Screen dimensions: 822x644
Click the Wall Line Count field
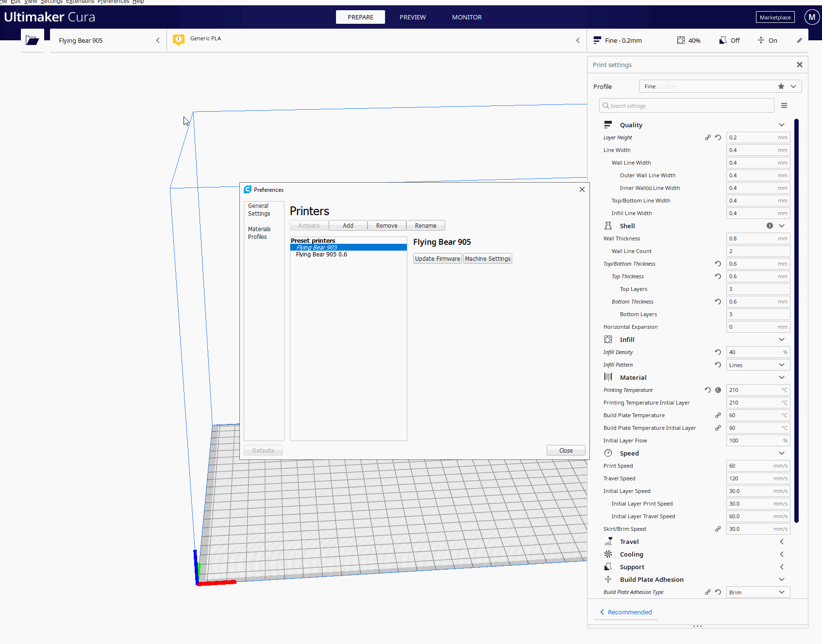click(x=758, y=251)
